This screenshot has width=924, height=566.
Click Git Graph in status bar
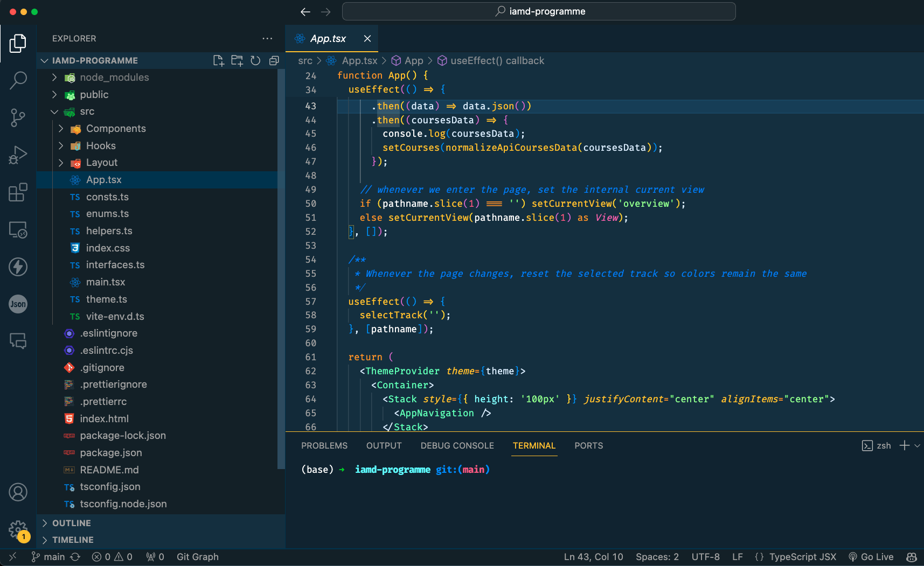(x=197, y=557)
